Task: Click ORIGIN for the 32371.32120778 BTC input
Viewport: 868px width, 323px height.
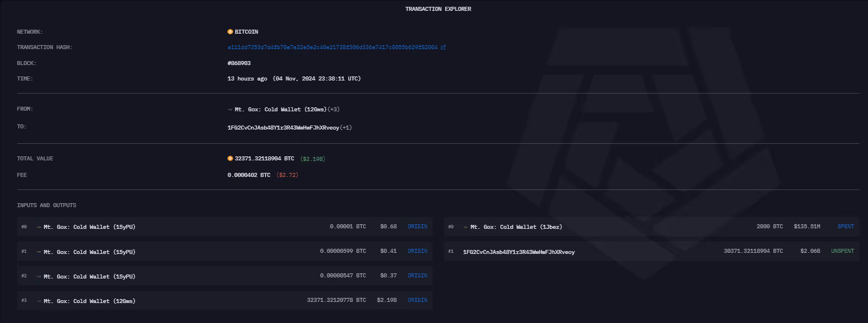Action: point(417,300)
